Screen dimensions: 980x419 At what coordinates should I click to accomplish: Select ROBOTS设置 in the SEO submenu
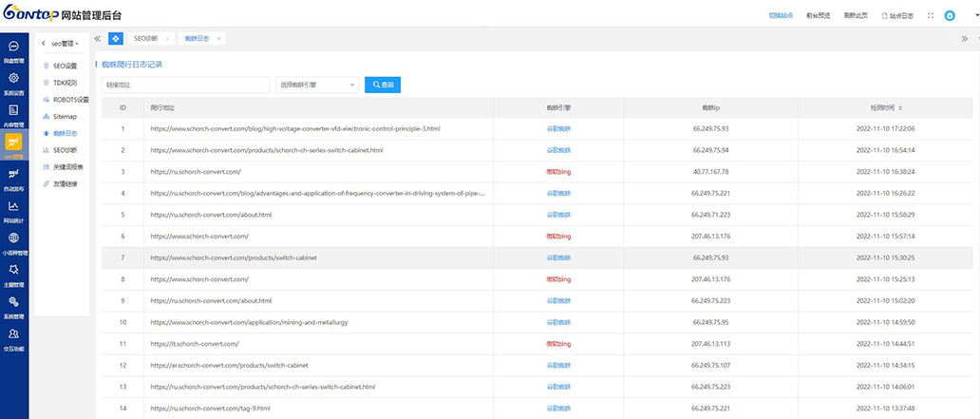point(69,100)
